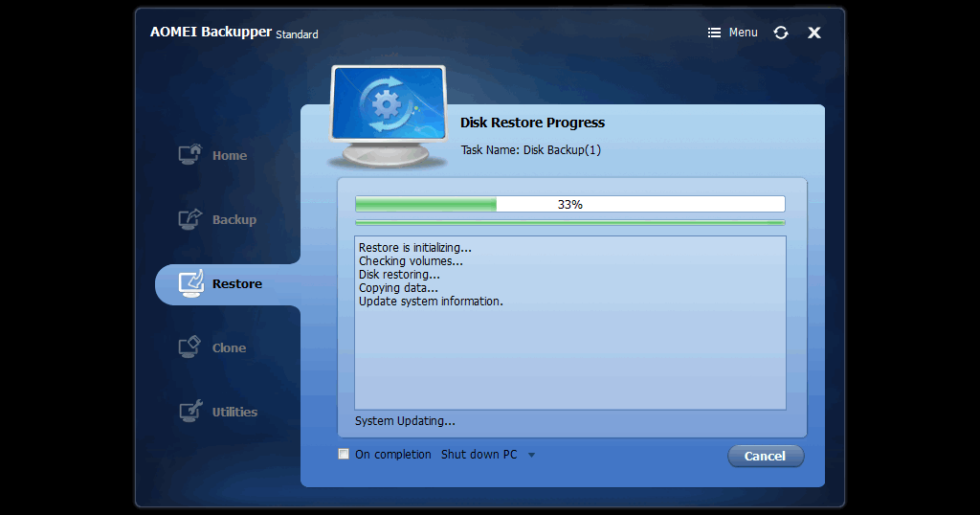Click the Home sidebar icon
The width and height of the screenshot is (980, 515).
(x=190, y=154)
